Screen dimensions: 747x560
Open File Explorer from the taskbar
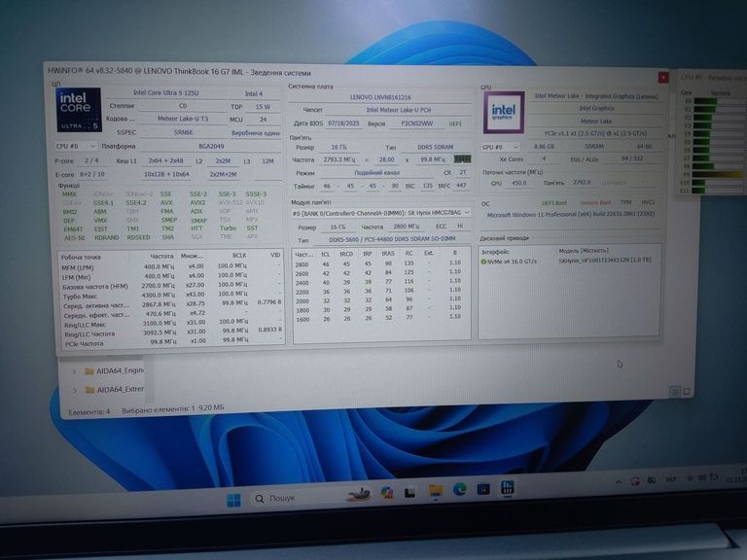[436, 491]
